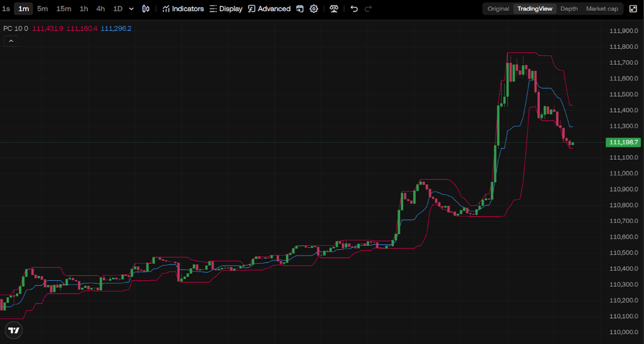Switch to the 1s timeframe
This screenshot has height=344, width=644.
tap(6, 9)
